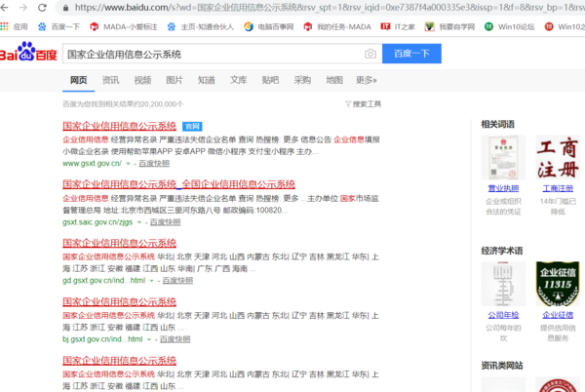Expand dropdown arrow next to bj.gsxt.gov.cn
Screen dimensions: 585x392
coord(149,339)
